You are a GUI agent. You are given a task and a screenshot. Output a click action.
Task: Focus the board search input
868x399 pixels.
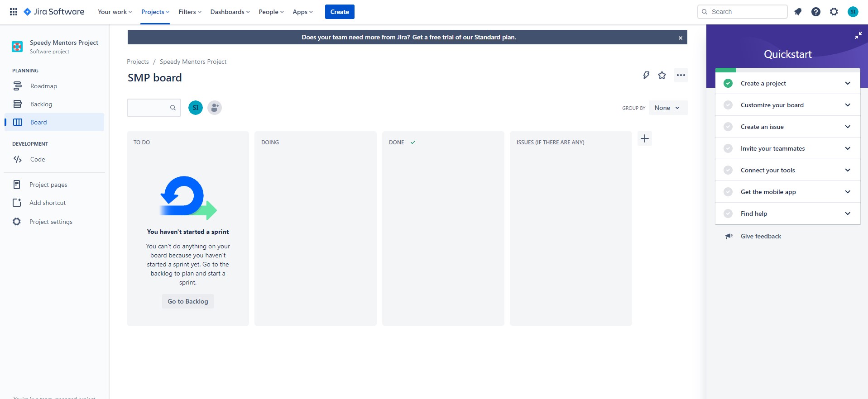pos(154,108)
